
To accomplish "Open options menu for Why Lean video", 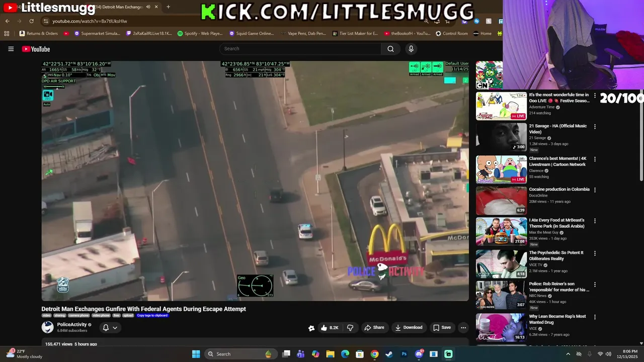I will (x=595, y=317).
